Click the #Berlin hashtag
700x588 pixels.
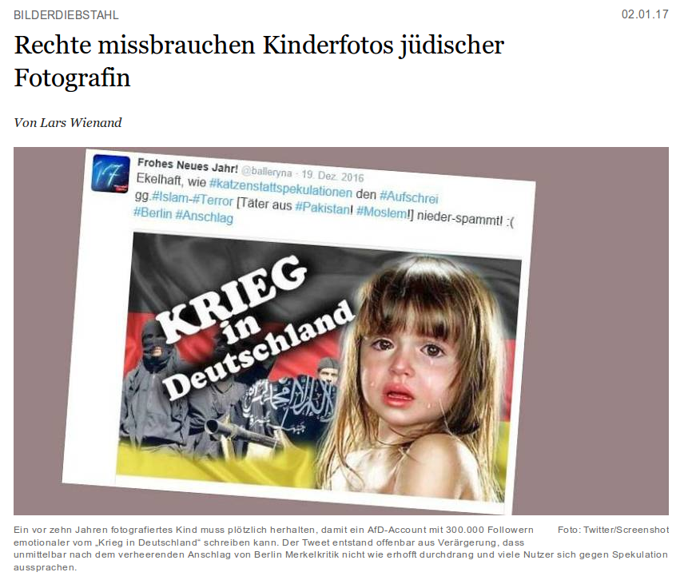[153, 213]
